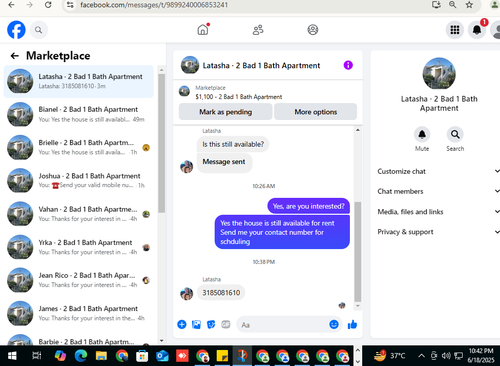Open the Friends icon in top bar

pyautogui.click(x=258, y=30)
